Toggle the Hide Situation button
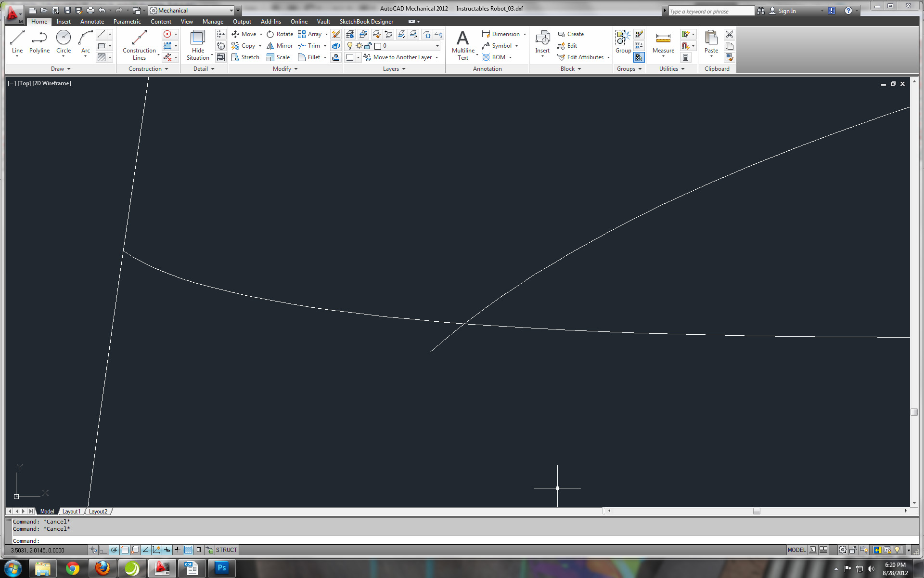The image size is (924, 578). 197,45
